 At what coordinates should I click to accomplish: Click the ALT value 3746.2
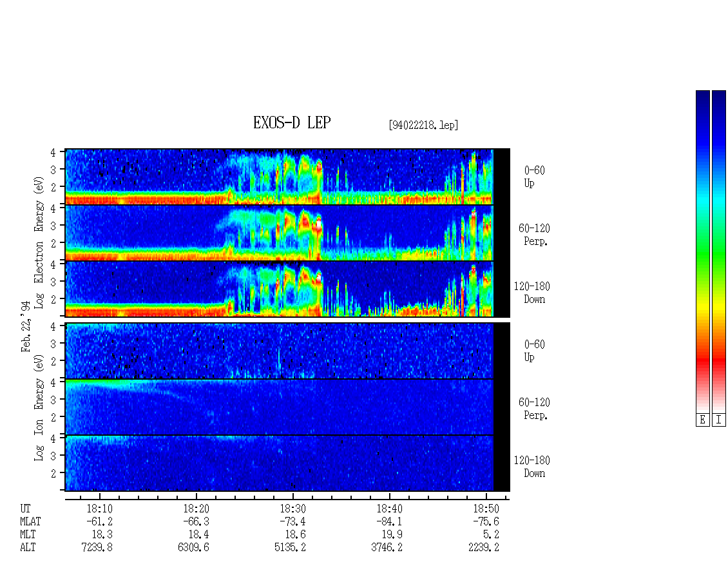[387, 548]
